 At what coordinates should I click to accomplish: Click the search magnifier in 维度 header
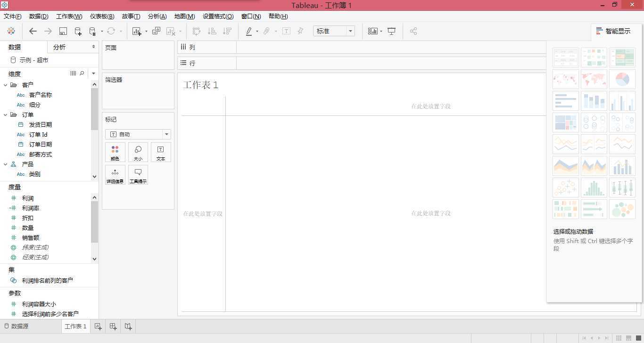pos(82,73)
